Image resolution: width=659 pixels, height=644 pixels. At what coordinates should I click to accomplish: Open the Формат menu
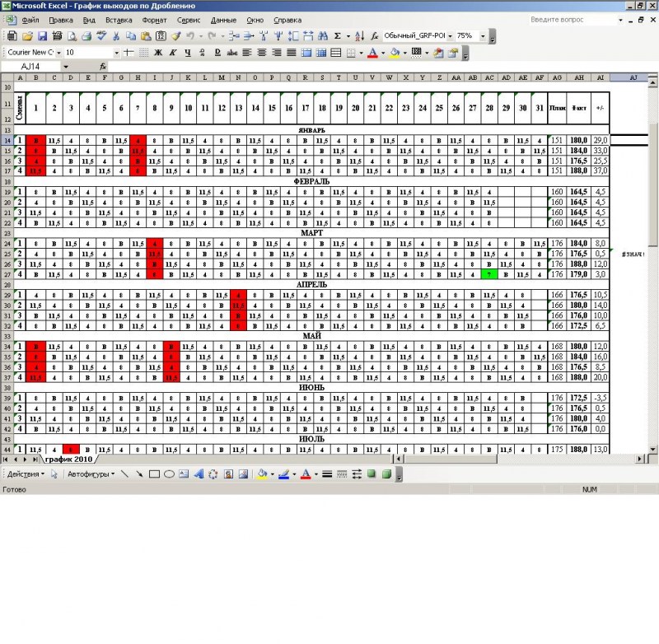pyautogui.click(x=154, y=20)
